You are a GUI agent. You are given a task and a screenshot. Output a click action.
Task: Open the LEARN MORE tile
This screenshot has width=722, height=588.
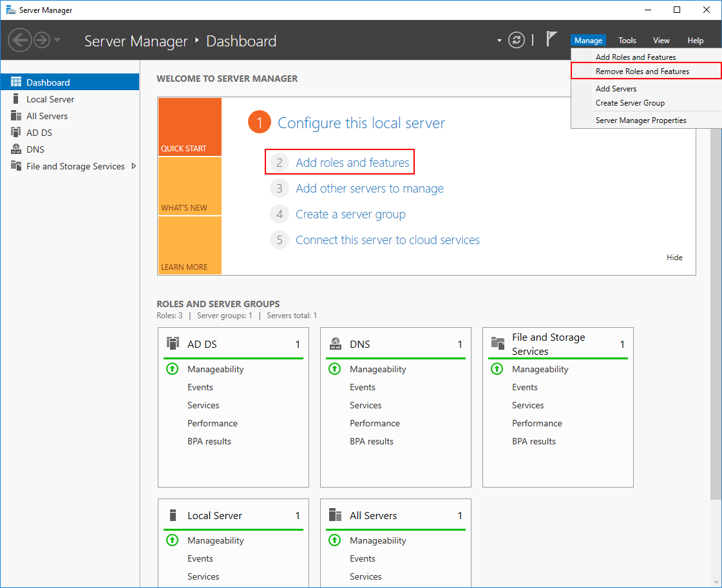click(x=190, y=245)
